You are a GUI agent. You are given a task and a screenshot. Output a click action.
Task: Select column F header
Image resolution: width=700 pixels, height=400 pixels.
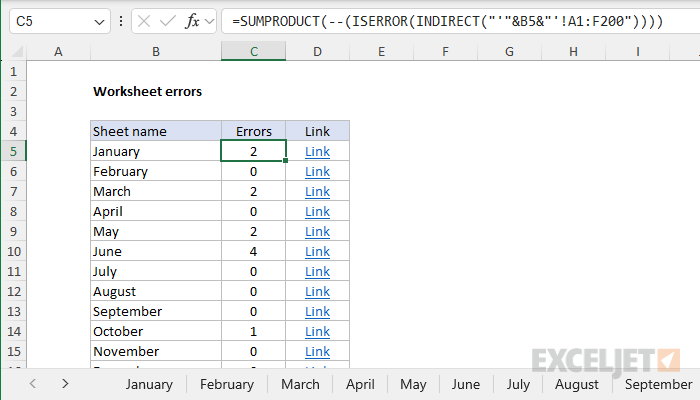[x=445, y=52]
